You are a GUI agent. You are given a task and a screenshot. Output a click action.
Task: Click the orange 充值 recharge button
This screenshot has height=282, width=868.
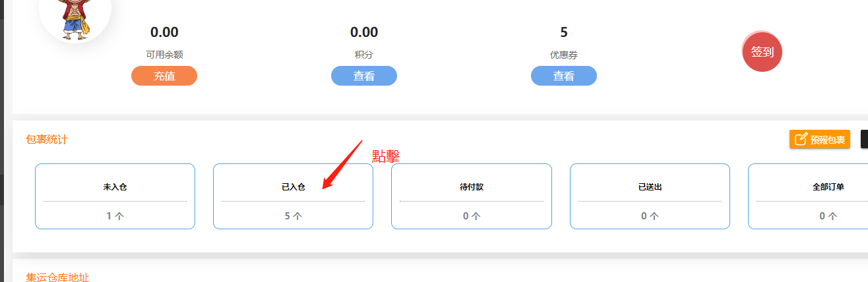(164, 76)
